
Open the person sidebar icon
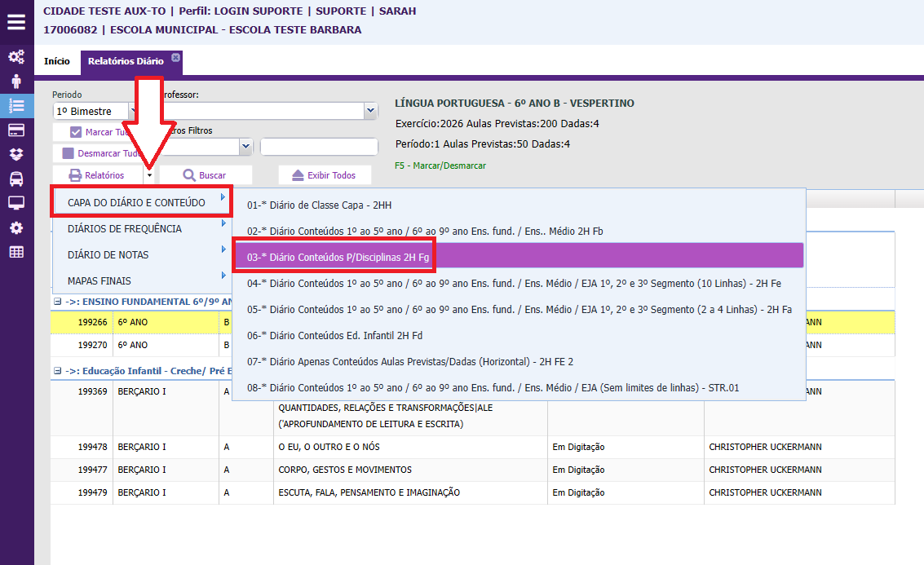point(16,82)
